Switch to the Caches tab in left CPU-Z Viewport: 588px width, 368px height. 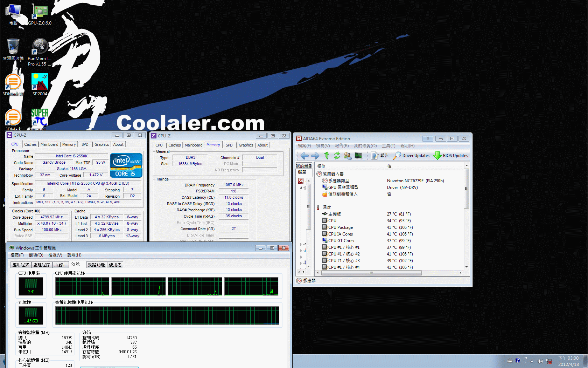click(30, 144)
